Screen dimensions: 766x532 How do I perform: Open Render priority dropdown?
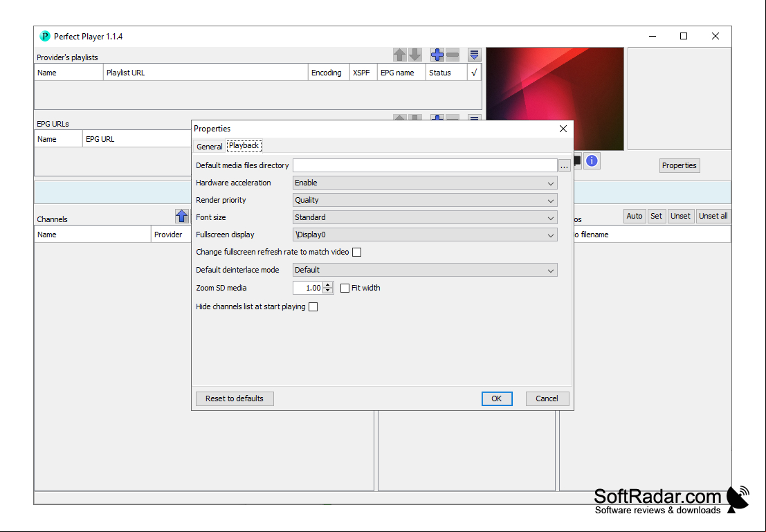[425, 201]
